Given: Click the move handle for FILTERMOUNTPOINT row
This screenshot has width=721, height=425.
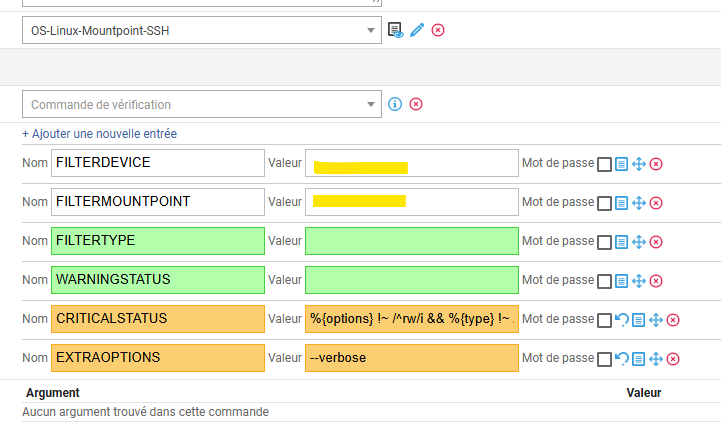Looking at the screenshot, I should [639, 203].
